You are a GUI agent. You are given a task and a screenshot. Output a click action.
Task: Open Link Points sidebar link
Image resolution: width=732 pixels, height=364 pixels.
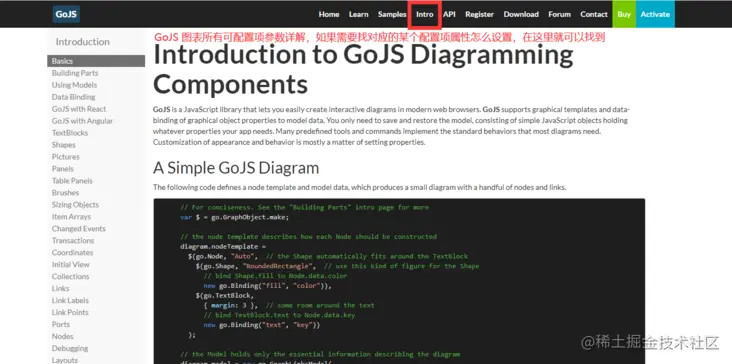click(70, 312)
